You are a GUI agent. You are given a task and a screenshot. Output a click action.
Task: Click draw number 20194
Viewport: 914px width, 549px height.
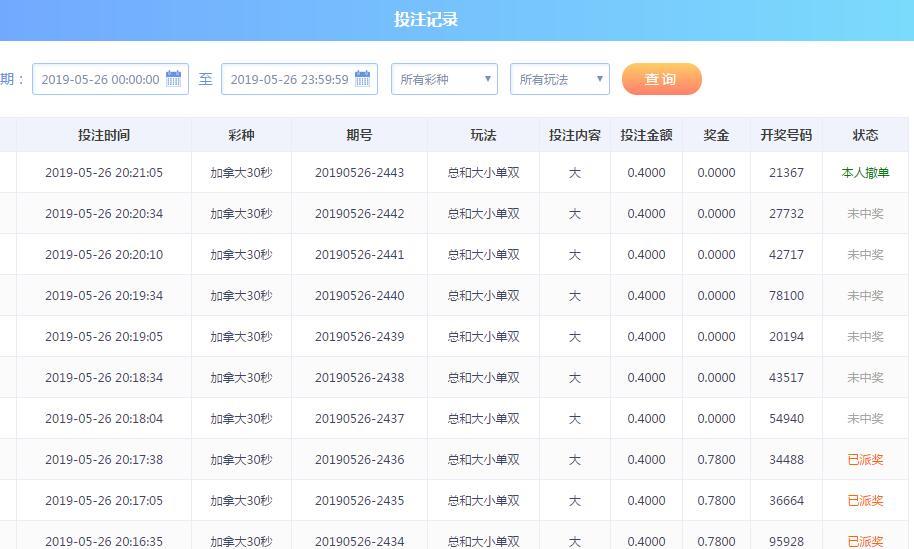pyautogui.click(x=786, y=337)
